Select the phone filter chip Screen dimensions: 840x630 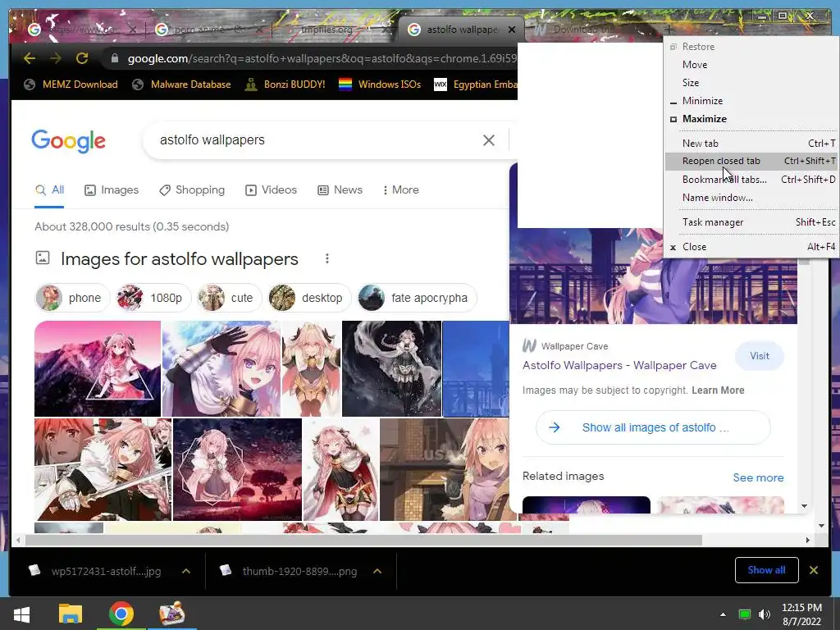pos(72,298)
